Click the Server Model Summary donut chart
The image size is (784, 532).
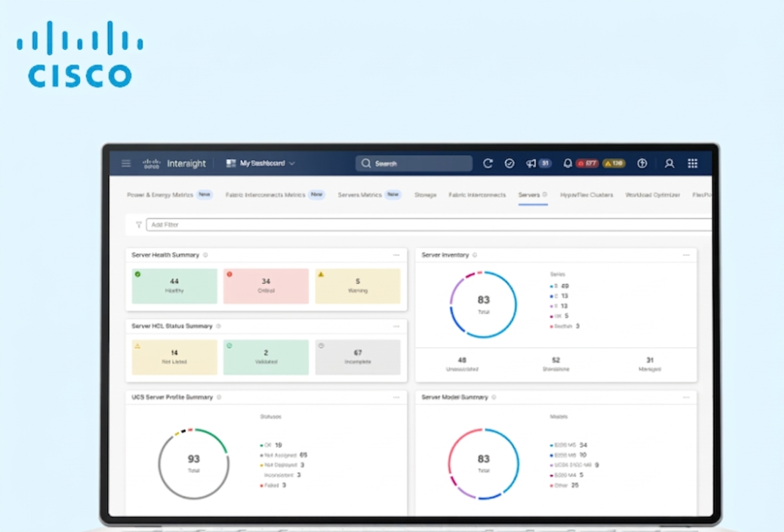tap(483, 464)
